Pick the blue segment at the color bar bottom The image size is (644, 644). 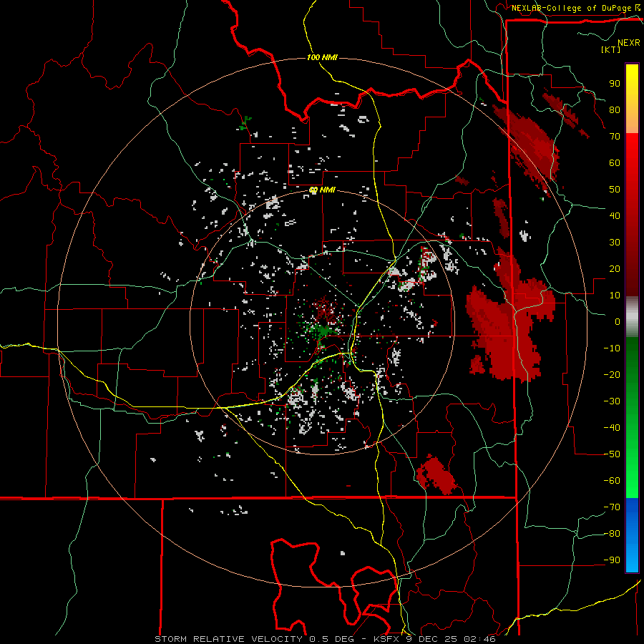[632, 535]
